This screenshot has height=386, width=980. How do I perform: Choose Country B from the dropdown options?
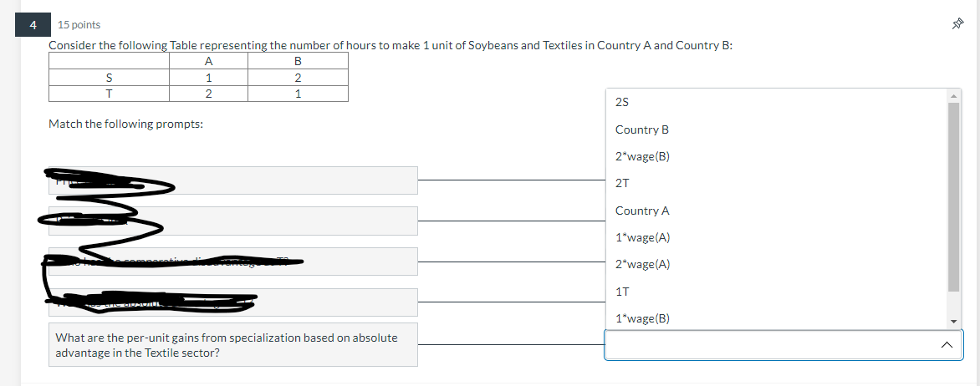tap(778, 130)
